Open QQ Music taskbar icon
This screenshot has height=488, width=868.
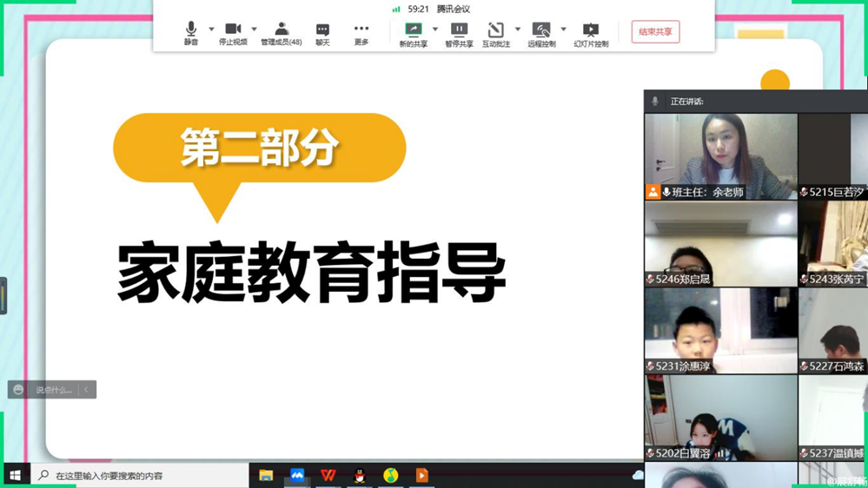coord(391,475)
